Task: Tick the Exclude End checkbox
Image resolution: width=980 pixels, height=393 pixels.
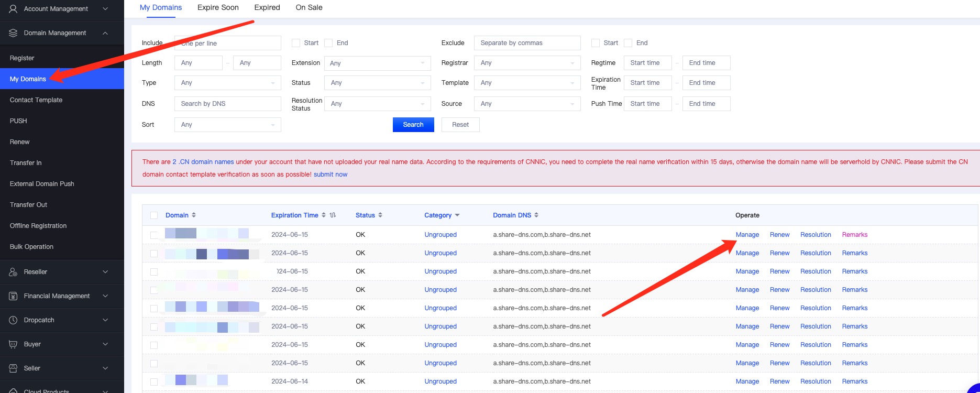Action: click(628, 43)
